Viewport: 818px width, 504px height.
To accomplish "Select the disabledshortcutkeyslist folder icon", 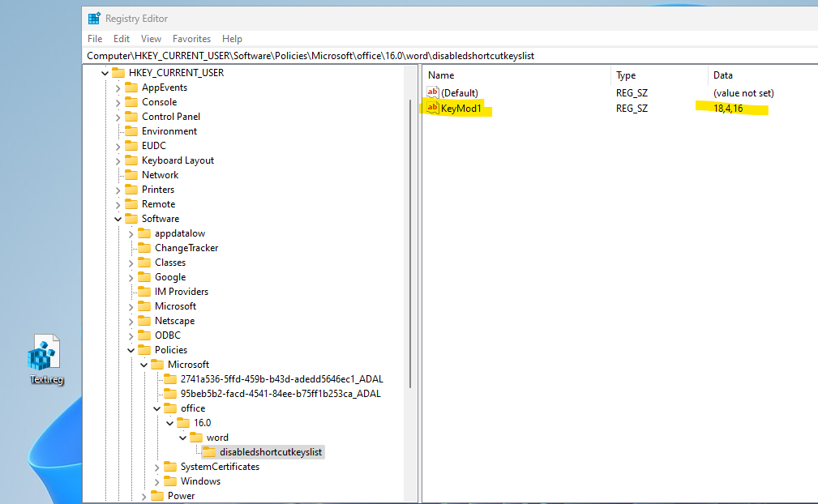I will tap(208, 452).
